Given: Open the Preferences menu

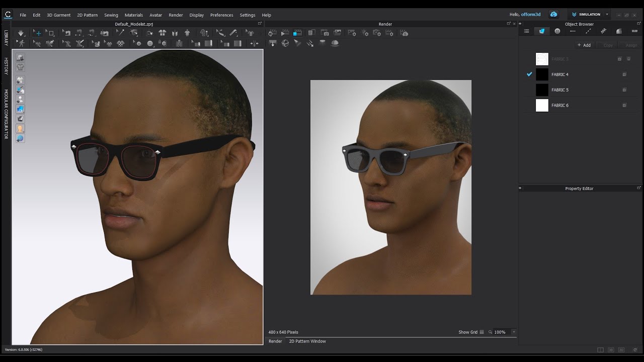Looking at the screenshot, I should tap(222, 15).
